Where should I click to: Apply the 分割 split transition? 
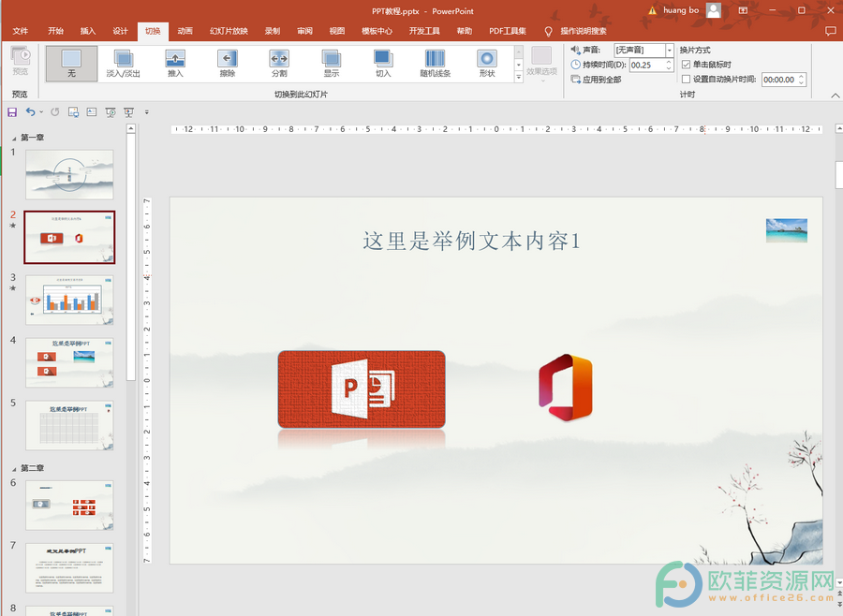279,64
